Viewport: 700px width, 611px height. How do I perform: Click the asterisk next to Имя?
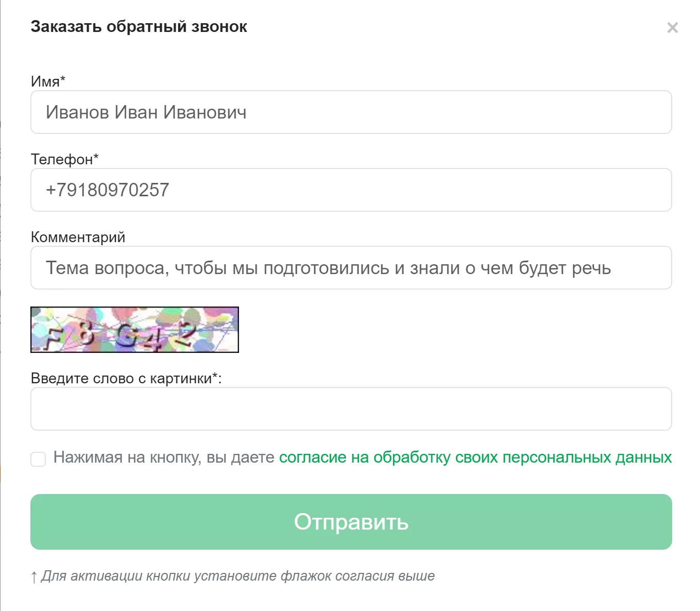point(63,79)
